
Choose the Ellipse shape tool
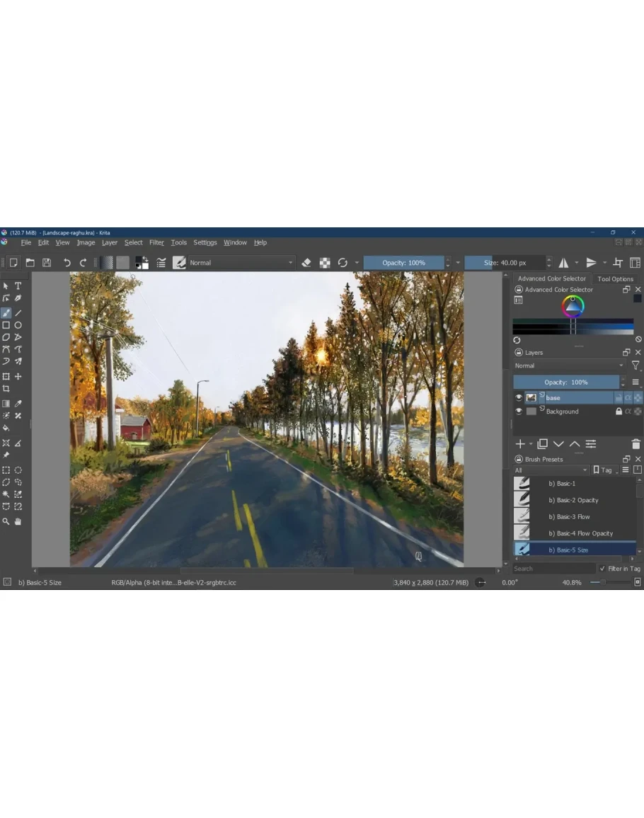point(18,325)
